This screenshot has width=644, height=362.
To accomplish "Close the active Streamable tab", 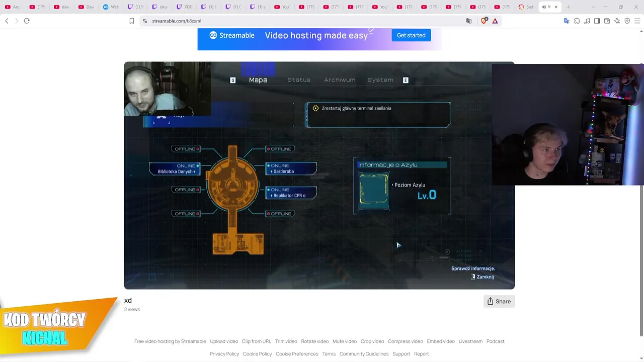I will (x=556, y=7).
